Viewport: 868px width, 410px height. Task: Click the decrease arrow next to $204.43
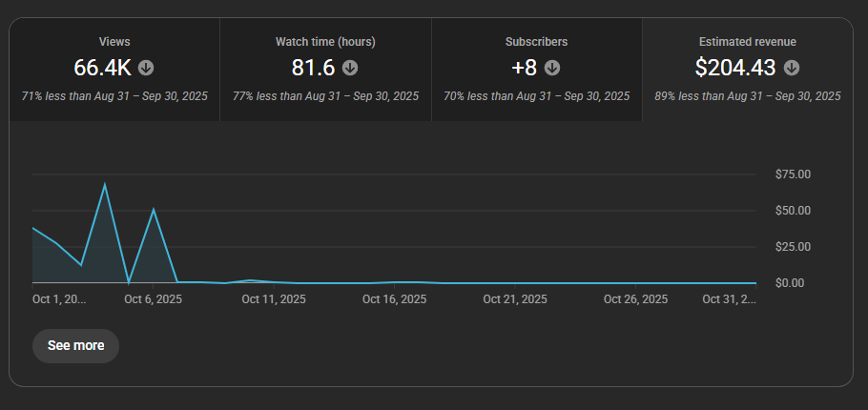792,68
